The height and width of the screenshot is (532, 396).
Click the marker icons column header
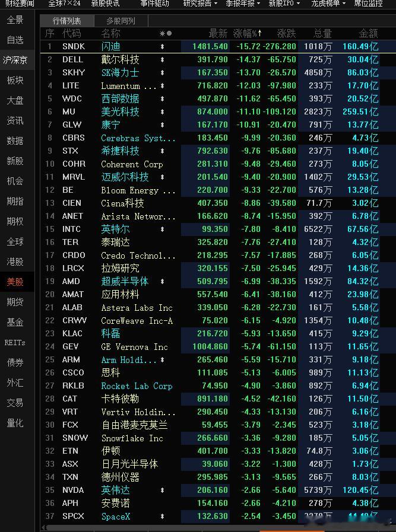pyautogui.click(x=166, y=33)
